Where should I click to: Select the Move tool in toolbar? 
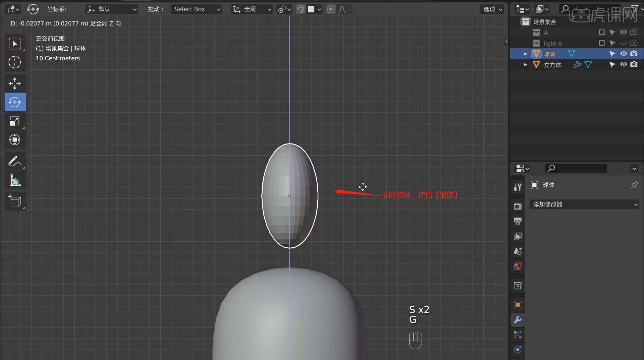point(15,83)
